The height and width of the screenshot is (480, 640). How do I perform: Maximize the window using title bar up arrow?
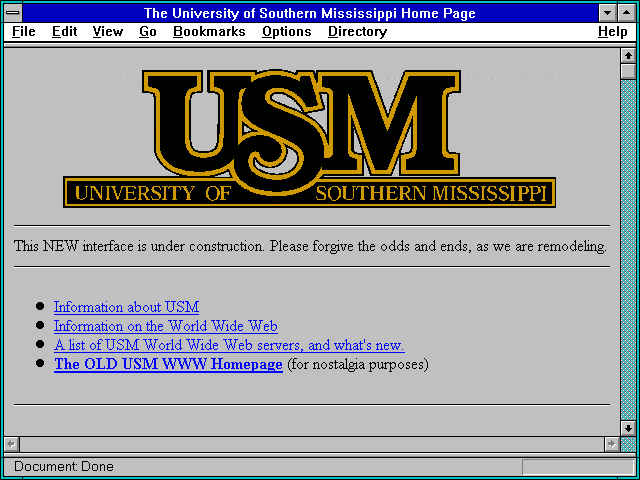(627, 13)
